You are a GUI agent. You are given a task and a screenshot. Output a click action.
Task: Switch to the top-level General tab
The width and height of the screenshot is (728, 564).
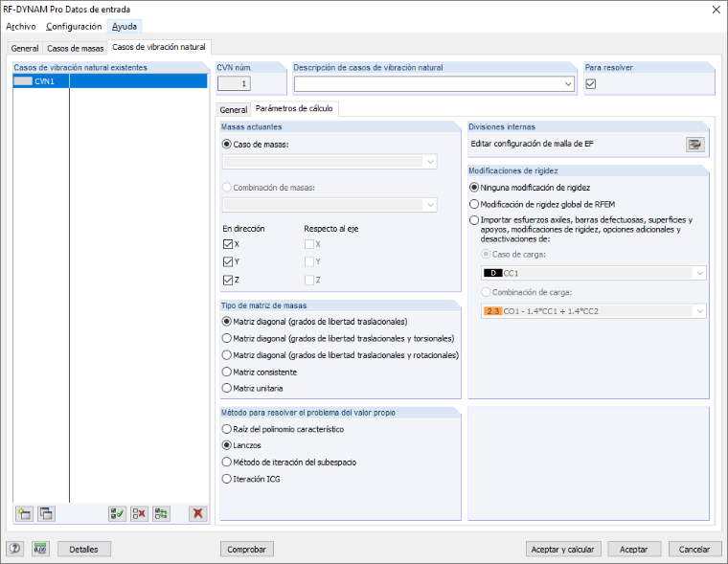tap(25, 48)
